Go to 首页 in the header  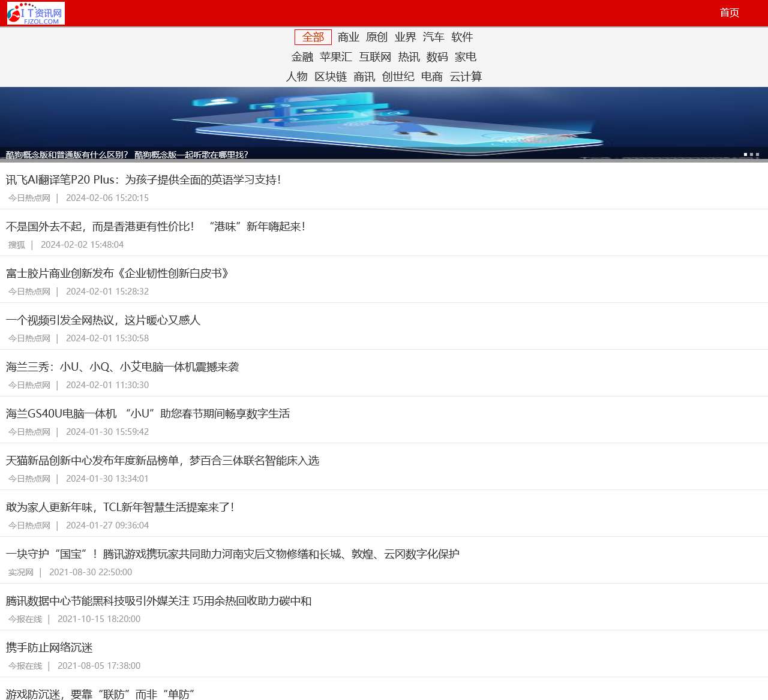(730, 13)
